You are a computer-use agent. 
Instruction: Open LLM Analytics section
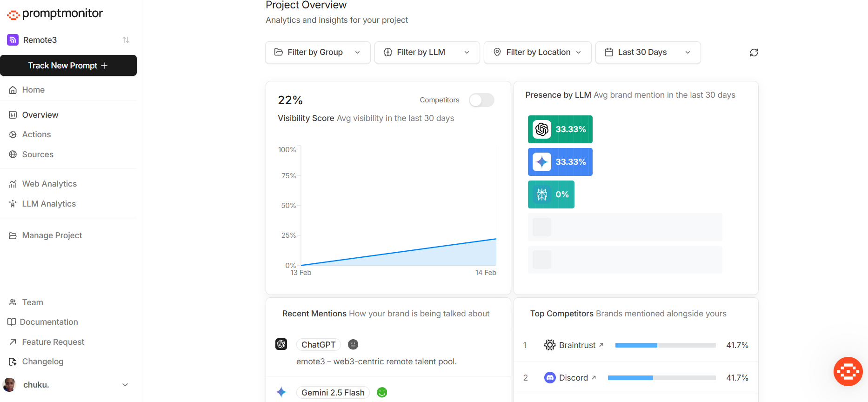[49, 204]
